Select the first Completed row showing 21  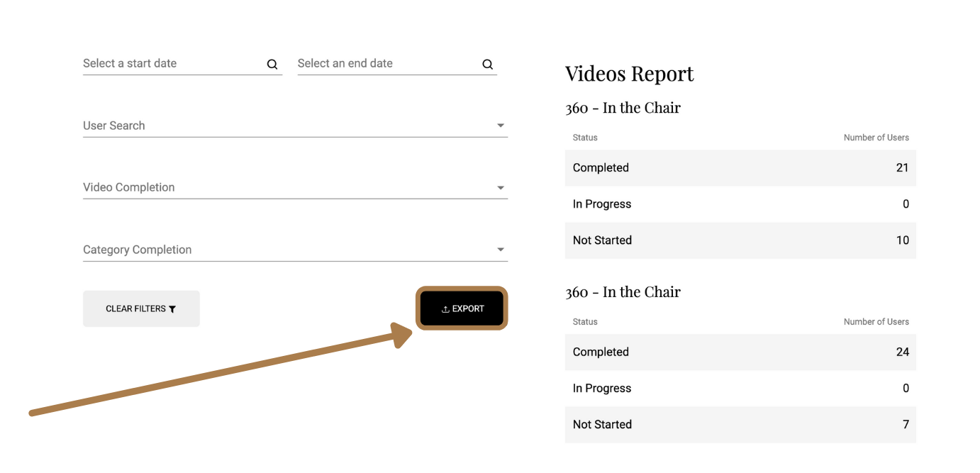pos(740,168)
